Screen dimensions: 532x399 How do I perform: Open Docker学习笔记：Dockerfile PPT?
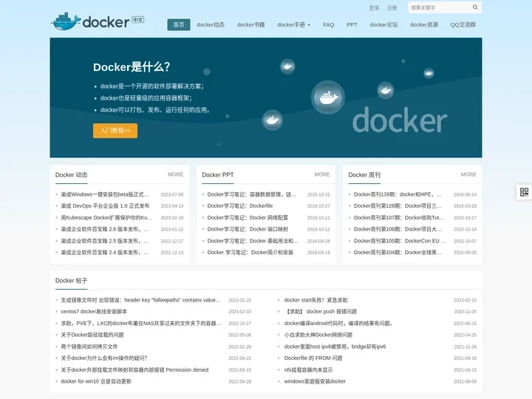coord(240,206)
